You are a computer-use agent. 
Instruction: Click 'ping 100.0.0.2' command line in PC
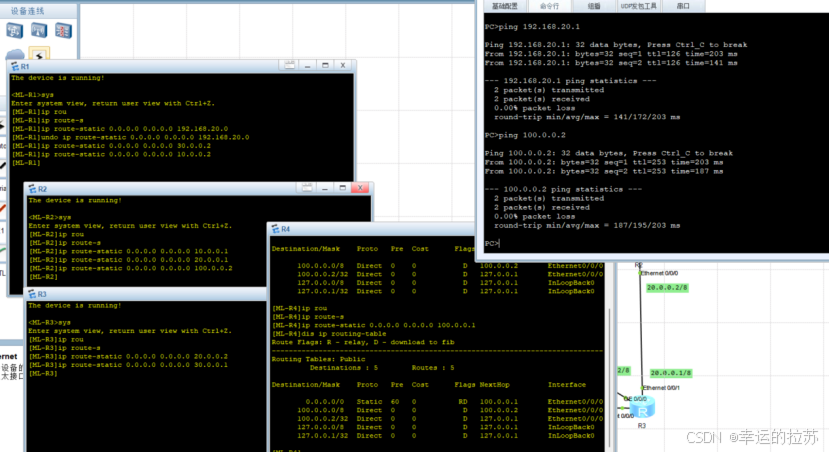pos(525,135)
